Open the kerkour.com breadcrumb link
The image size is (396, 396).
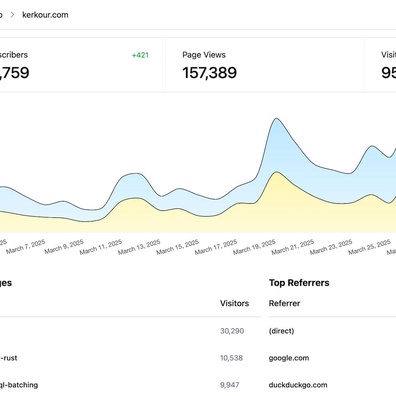(x=45, y=15)
